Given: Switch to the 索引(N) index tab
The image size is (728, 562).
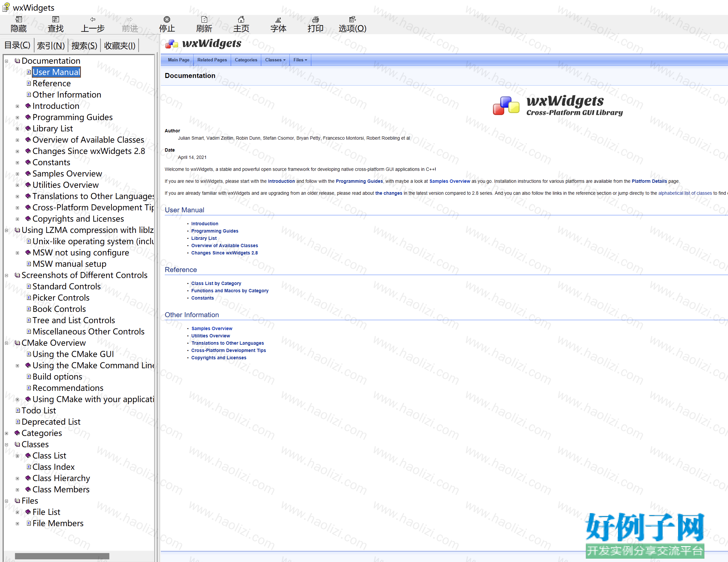Looking at the screenshot, I should (x=51, y=46).
